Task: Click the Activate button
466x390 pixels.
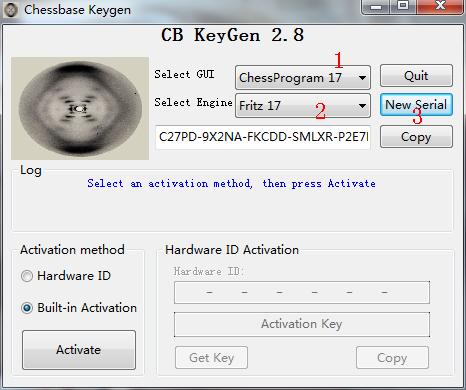Action: (x=79, y=350)
